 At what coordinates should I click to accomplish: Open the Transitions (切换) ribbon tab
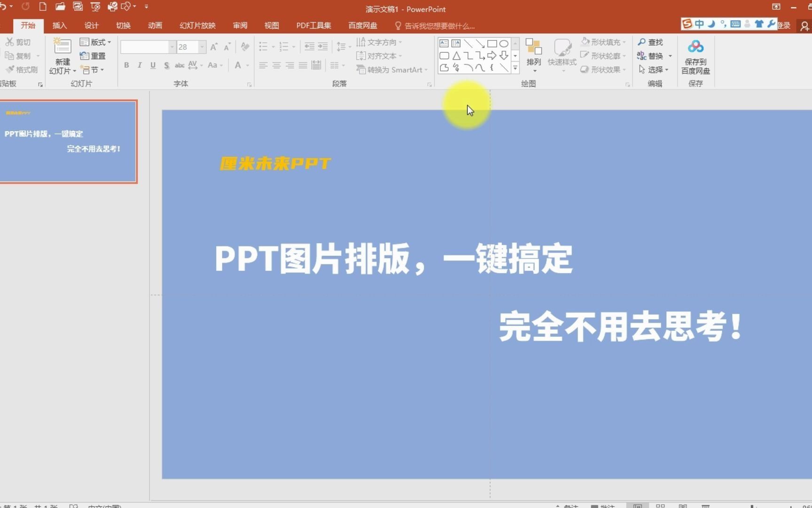(124, 25)
